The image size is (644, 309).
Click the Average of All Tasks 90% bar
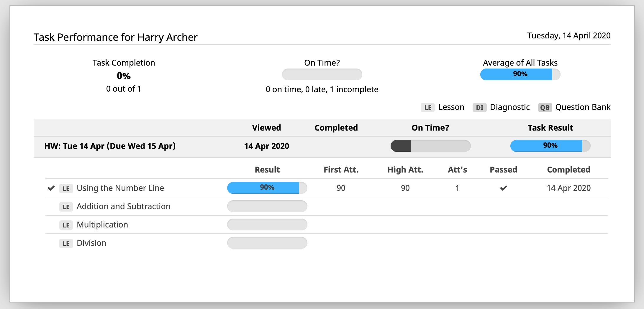(520, 74)
